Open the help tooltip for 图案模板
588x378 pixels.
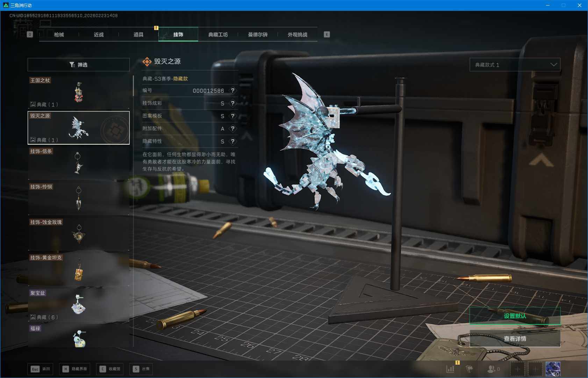coord(232,116)
